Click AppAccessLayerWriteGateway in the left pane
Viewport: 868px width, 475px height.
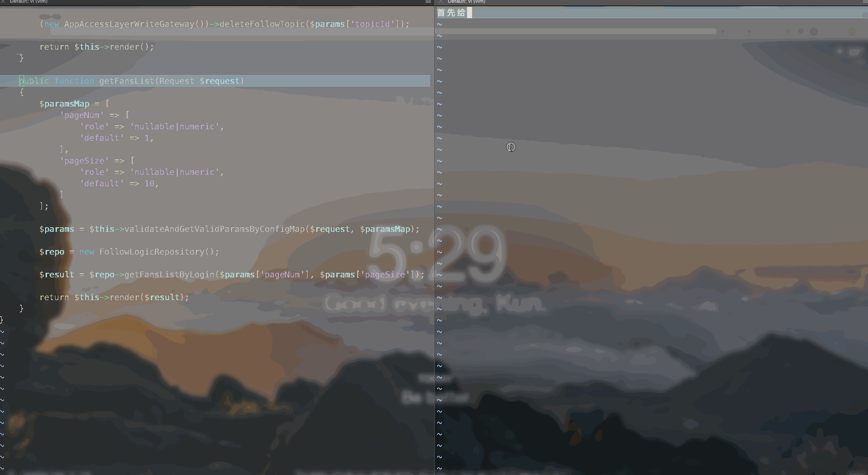coord(129,24)
